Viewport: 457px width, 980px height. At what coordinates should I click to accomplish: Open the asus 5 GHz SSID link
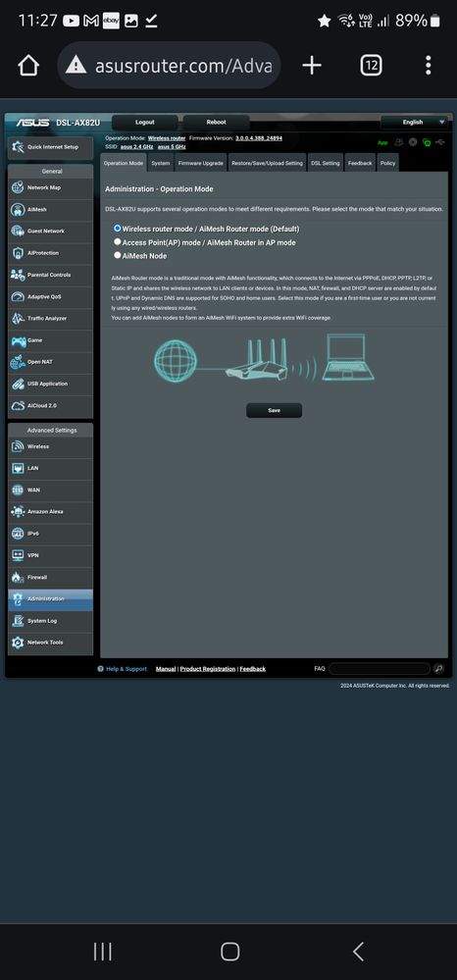point(172,147)
